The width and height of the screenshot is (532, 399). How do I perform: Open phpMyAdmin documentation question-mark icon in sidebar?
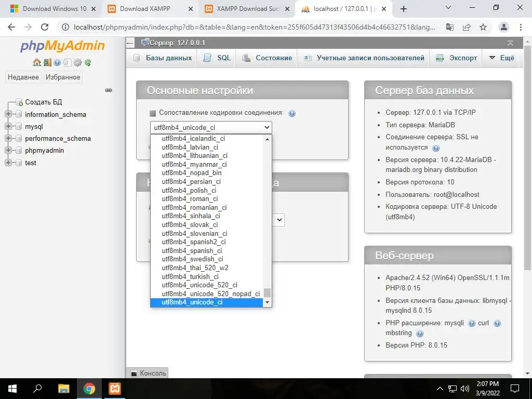click(57, 62)
